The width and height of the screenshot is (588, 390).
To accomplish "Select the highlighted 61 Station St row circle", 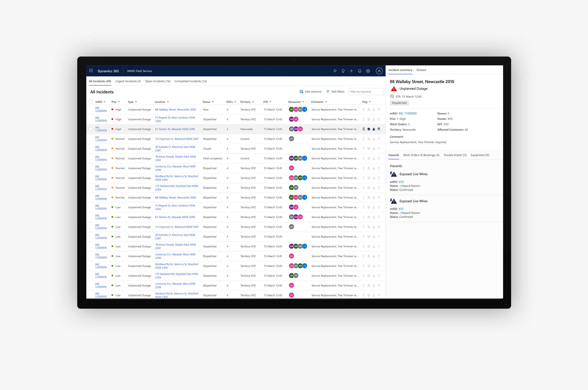I will point(91,129).
